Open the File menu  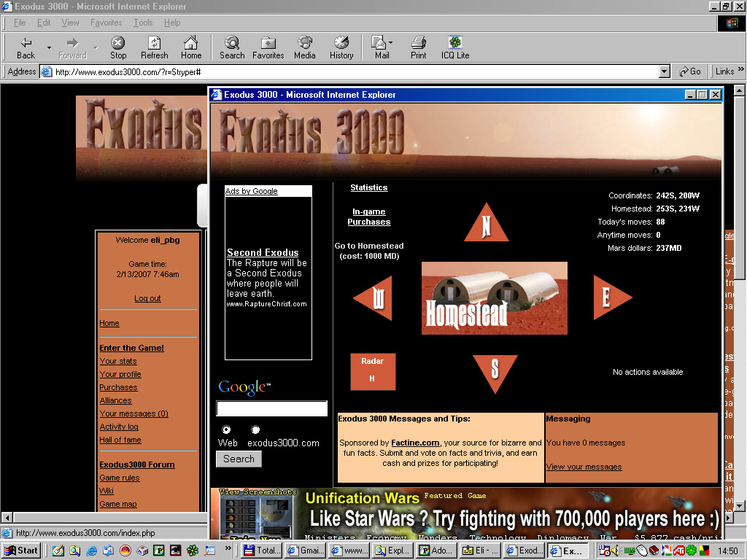[x=20, y=23]
